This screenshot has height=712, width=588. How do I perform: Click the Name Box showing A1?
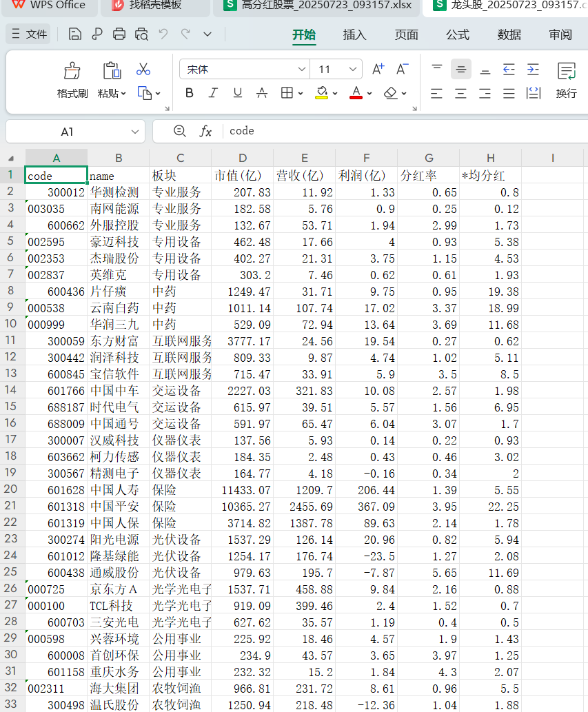(75, 132)
